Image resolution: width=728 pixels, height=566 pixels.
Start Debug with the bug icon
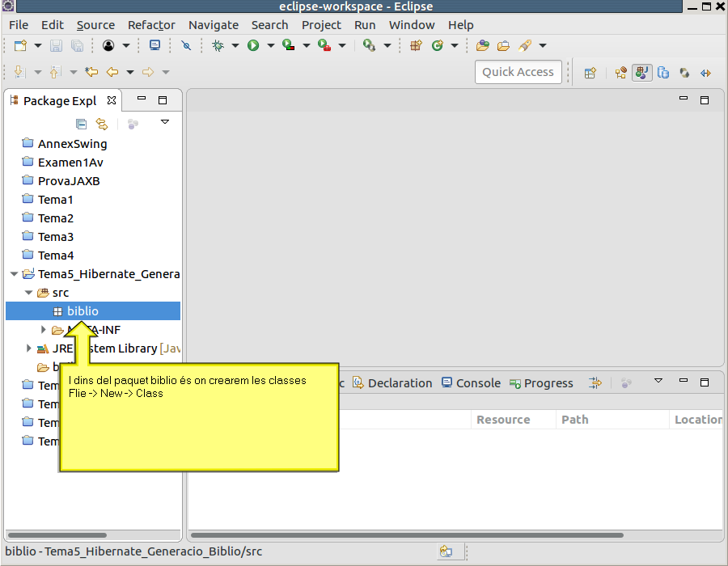(218, 45)
